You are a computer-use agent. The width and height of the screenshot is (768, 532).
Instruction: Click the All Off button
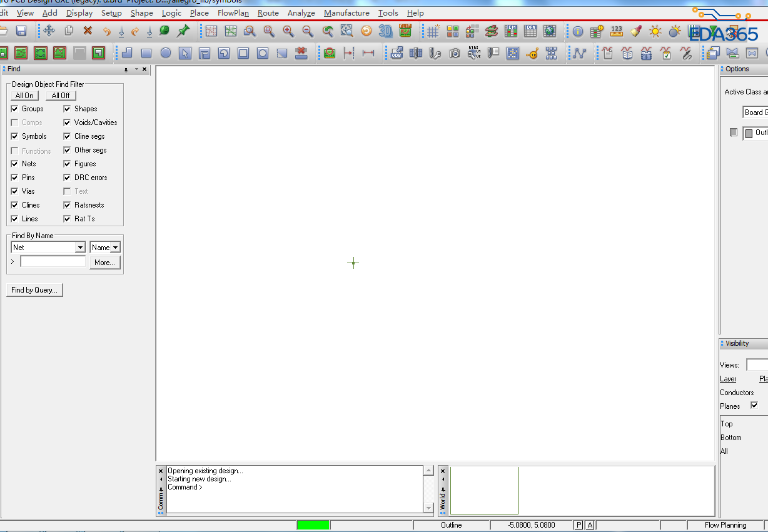[61, 96]
